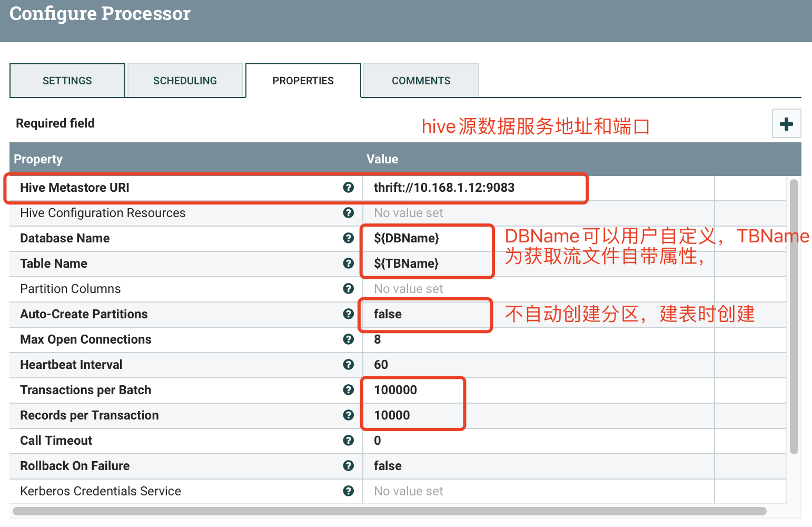The width and height of the screenshot is (812, 527).
Task: Show Max Open Connections help icon
Action: coord(348,339)
